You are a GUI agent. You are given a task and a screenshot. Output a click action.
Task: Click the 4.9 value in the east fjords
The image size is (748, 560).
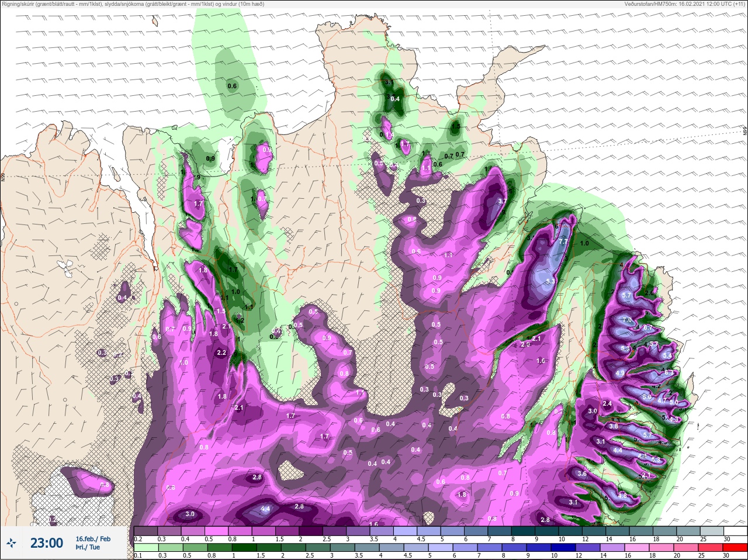620,373
